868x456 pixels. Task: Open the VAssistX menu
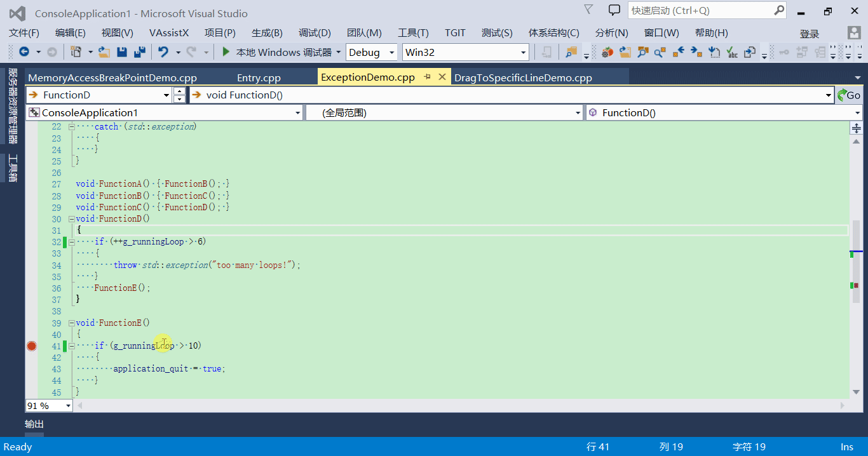tap(169, 33)
